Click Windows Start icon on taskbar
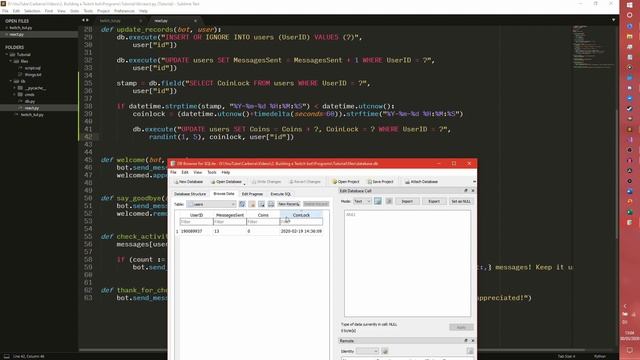The height and width of the screenshot is (360, 640). click(x=629, y=4)
